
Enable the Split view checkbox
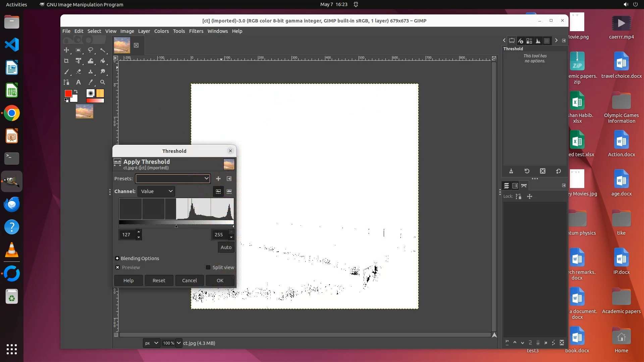[x=208, y=267]
